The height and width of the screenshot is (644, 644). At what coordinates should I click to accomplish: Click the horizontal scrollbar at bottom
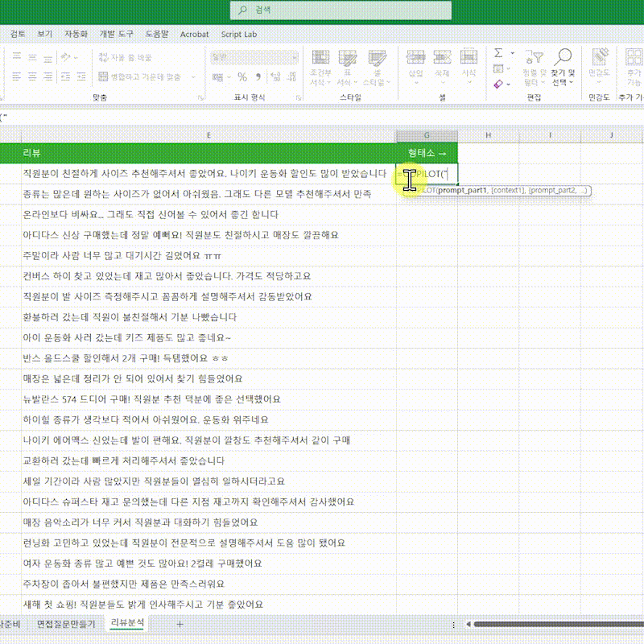[x=555, y=624]
